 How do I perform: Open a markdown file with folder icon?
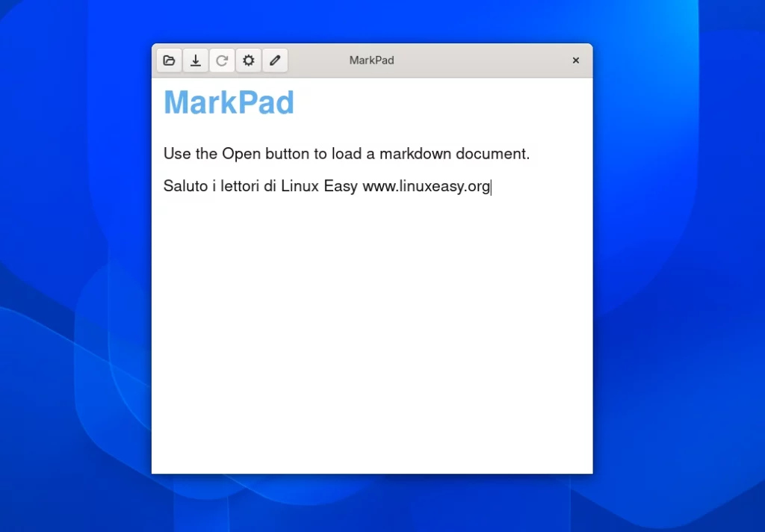click(x=170, y=61)
